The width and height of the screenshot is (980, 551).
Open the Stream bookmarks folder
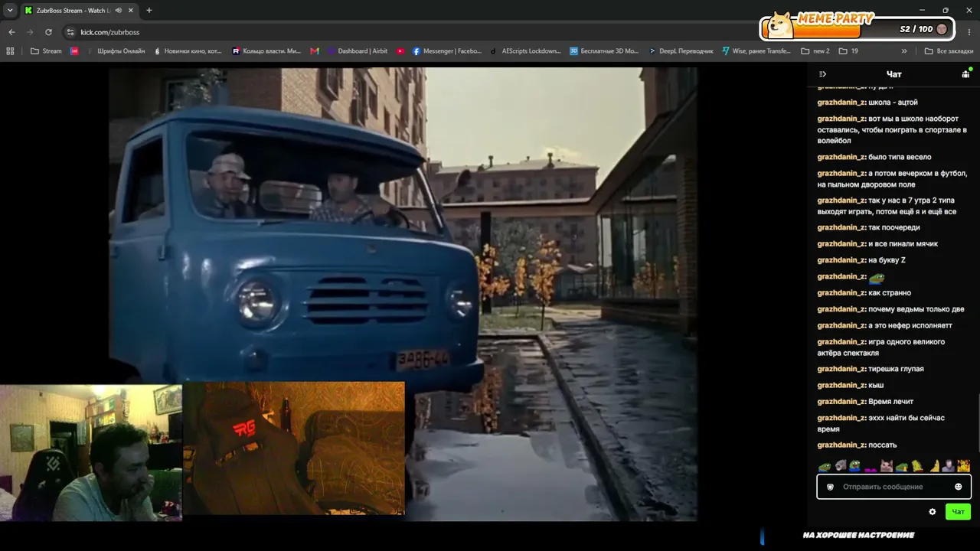(x=46, y=51)
